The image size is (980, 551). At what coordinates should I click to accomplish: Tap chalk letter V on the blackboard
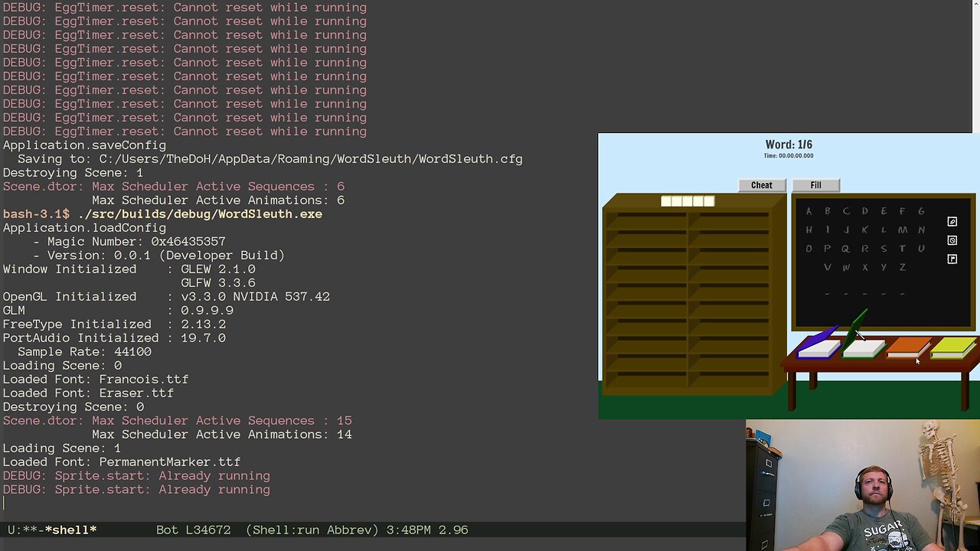coord(828,267)
